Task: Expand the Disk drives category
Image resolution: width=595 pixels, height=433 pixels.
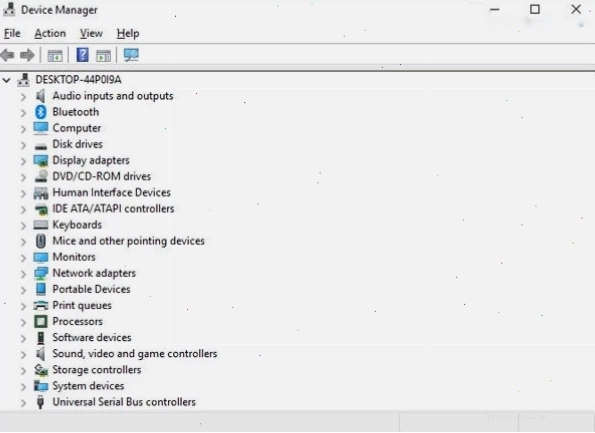Action: [x=24, y=145]
